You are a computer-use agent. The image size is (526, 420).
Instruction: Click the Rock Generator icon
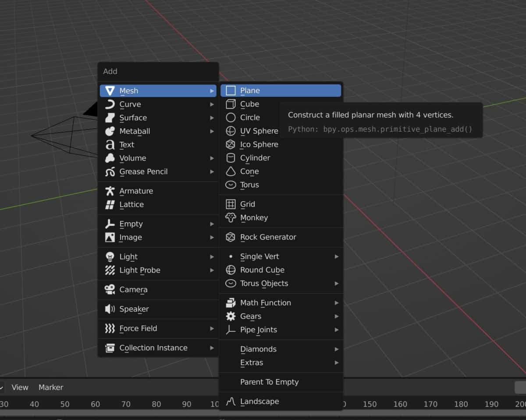coord(230,237)
